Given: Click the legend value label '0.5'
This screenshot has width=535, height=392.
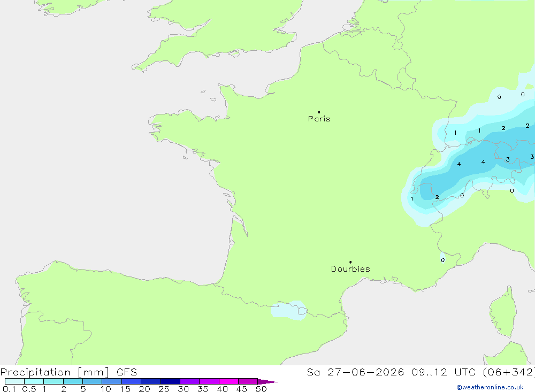Looking at the screenshot, I should [x=29, y=389].
